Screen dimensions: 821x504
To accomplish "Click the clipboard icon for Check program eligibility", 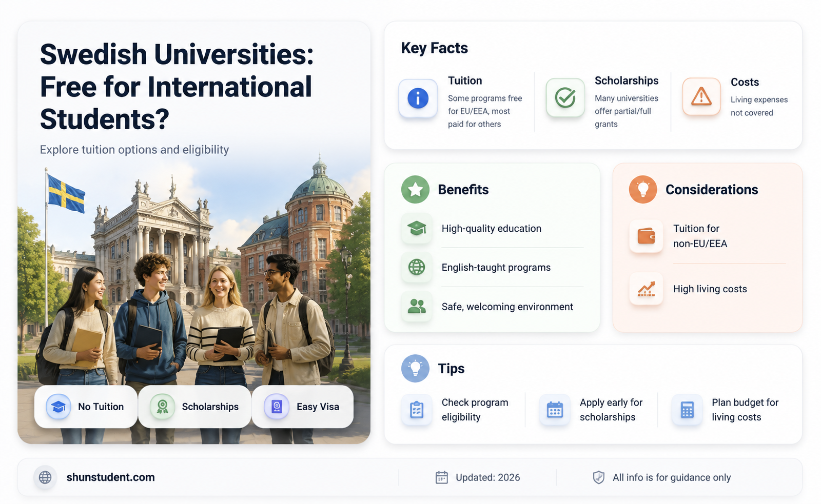I will (417, 410).
